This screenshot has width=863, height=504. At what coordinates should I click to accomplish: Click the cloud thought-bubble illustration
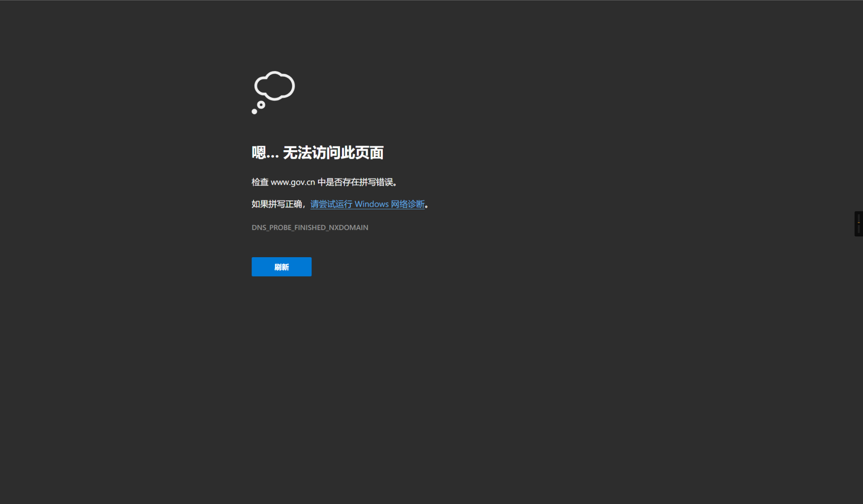click(x=275, y=85)
